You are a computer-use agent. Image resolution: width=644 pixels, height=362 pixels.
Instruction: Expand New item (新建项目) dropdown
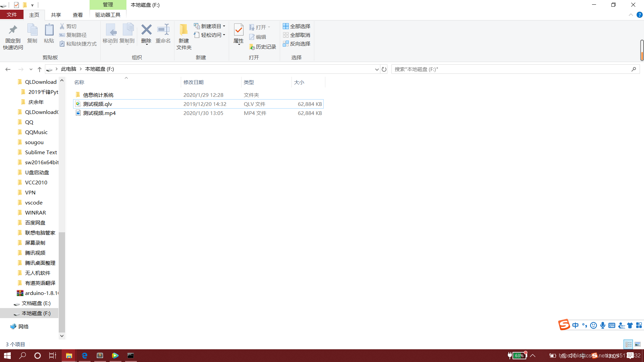[x=224, y=26]
